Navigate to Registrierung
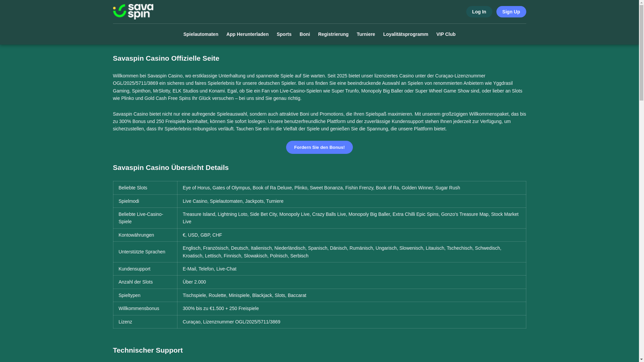Screen dimensions: 644x362 click(x=333, y=34)
